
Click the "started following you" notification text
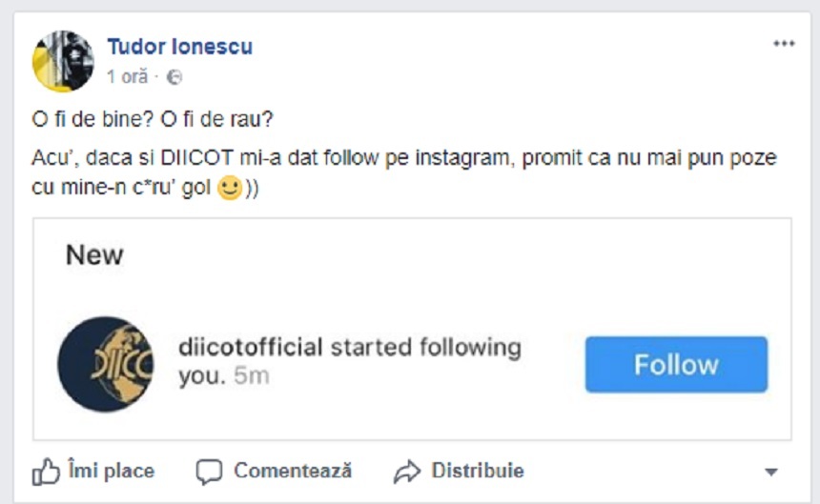pos(424,347)
